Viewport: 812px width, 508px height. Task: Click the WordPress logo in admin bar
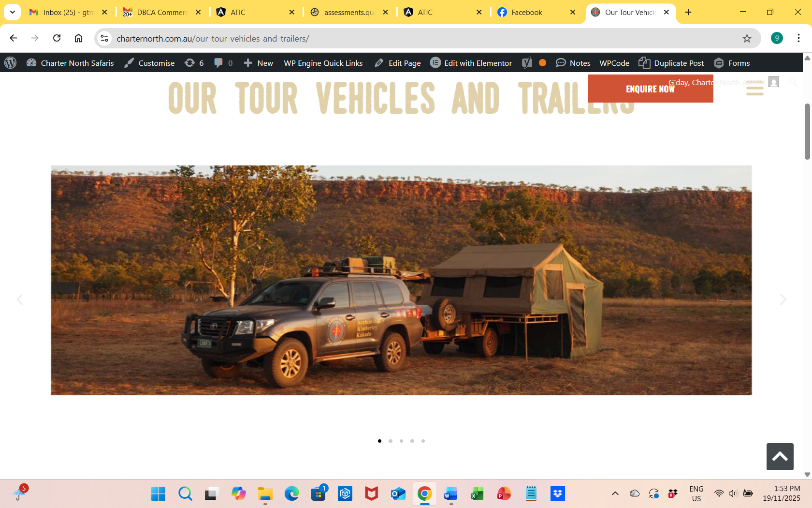pos(10,63)
